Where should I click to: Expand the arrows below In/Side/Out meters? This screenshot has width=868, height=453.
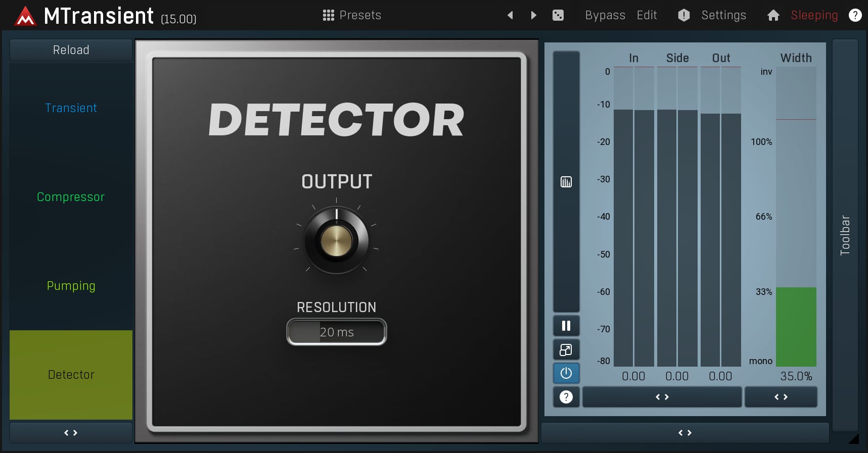[662, 397]
